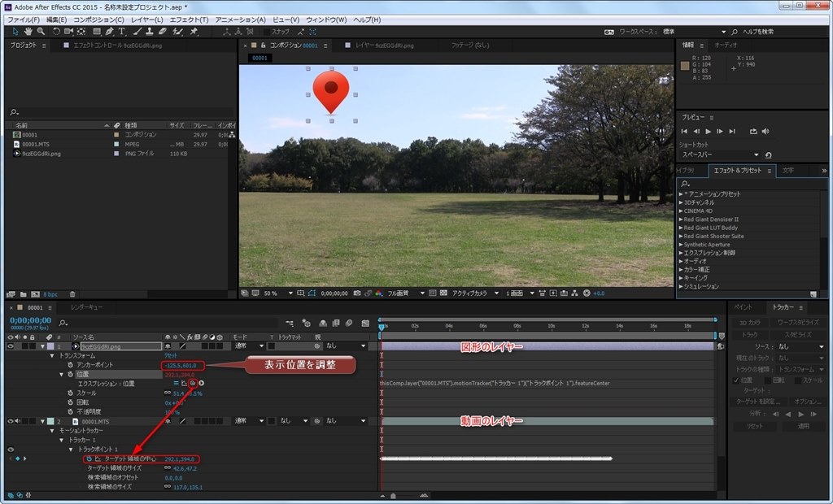
Task: Select the Type tool
Action: (122, 32)
